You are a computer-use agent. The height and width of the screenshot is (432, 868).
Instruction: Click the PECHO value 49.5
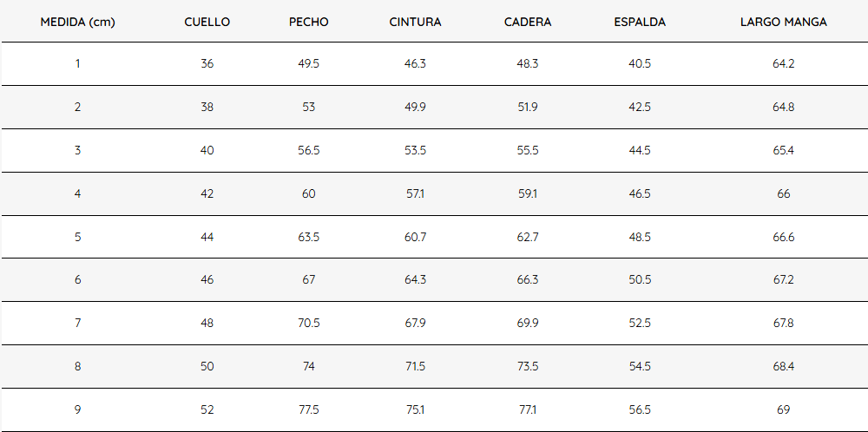(x=309, y=64)
